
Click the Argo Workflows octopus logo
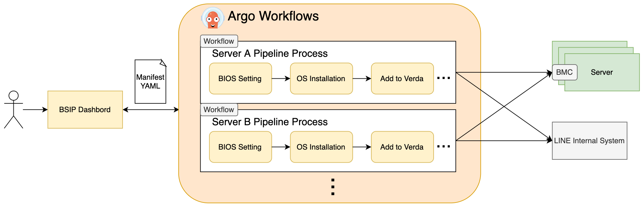[213, 18]
